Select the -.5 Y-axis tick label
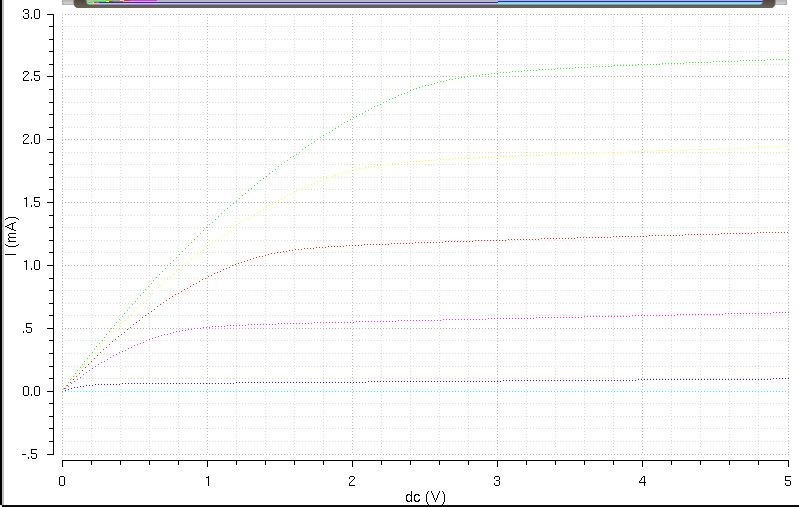The image size is (799, 507). (x=31, y=454)
